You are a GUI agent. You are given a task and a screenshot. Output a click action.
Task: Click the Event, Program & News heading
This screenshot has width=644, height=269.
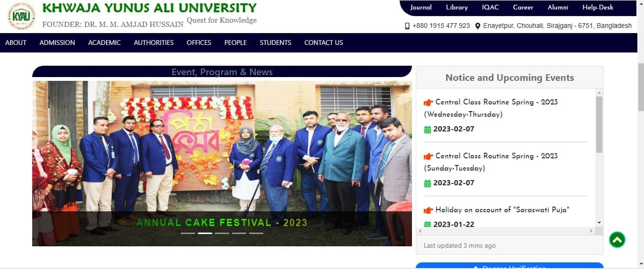click(222, 72)
